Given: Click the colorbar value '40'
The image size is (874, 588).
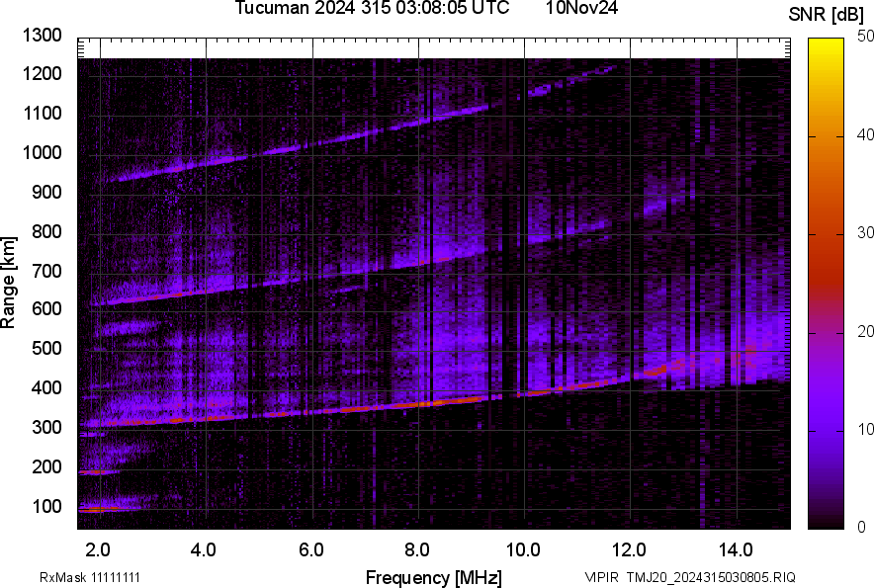Looking at the screenshot, I should point(865,134).
